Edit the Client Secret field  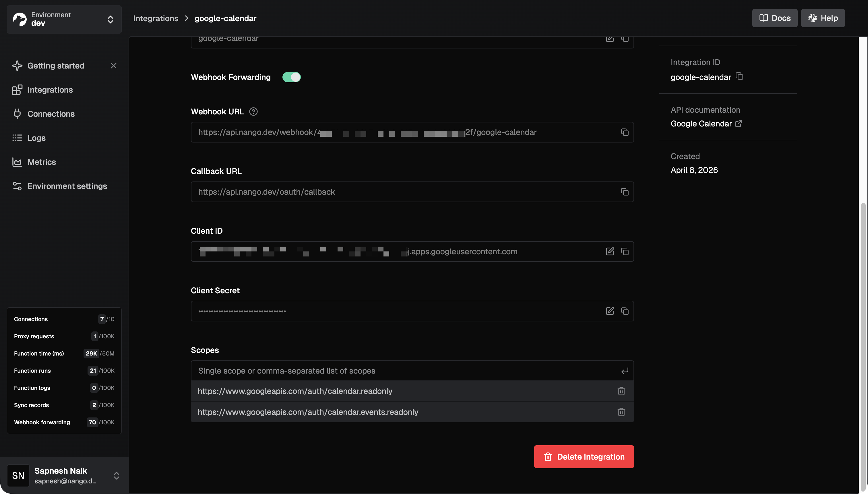click(610, 311)
